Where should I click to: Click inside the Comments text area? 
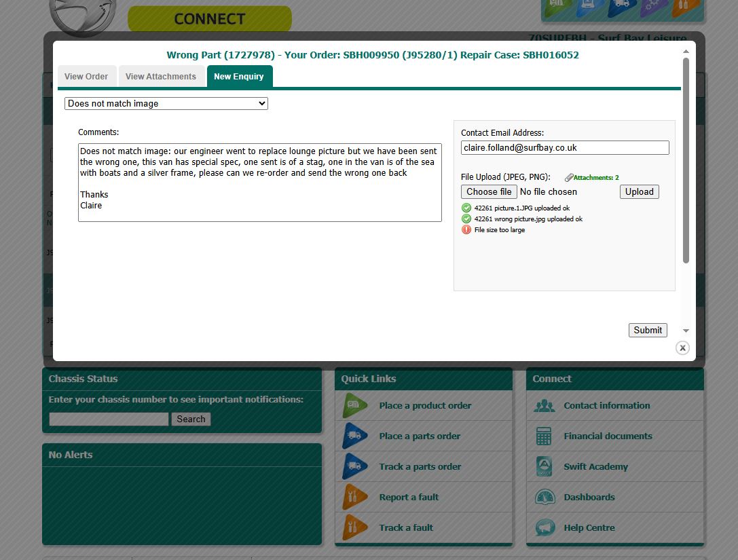point(259,183)
